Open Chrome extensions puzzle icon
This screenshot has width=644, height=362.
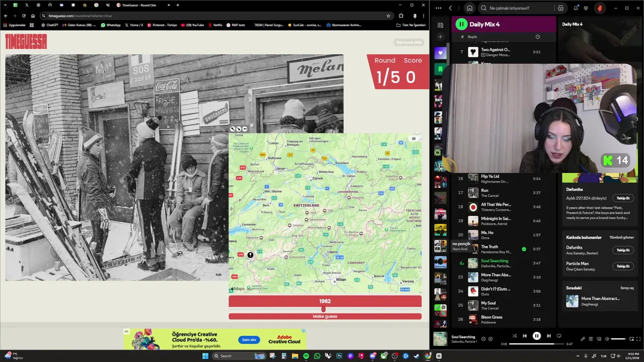point(401,16)
